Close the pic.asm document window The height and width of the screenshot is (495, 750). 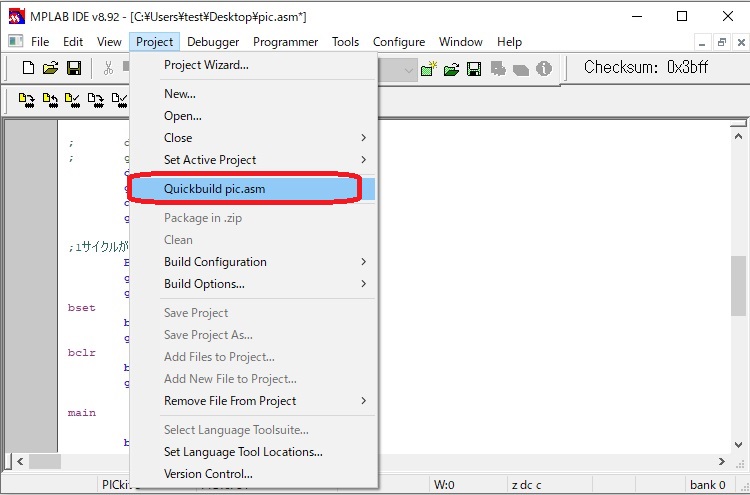tap(741, 43)
